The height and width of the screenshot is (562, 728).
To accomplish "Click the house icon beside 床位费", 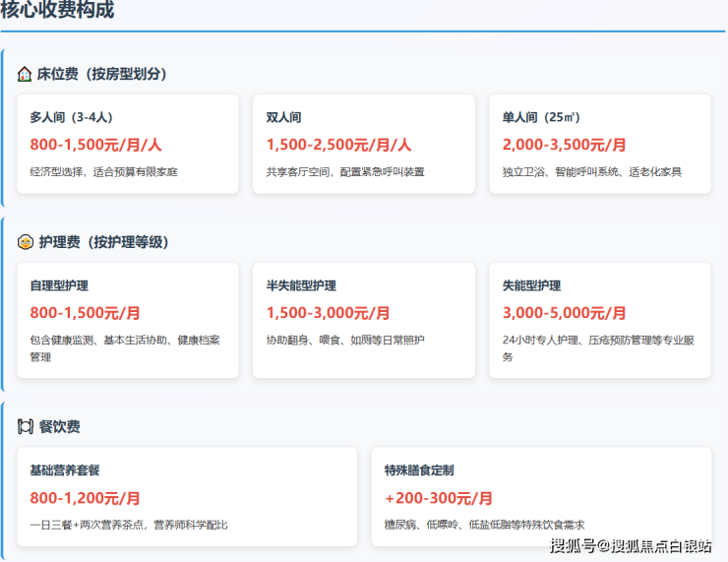I will (x=25, y=74).
